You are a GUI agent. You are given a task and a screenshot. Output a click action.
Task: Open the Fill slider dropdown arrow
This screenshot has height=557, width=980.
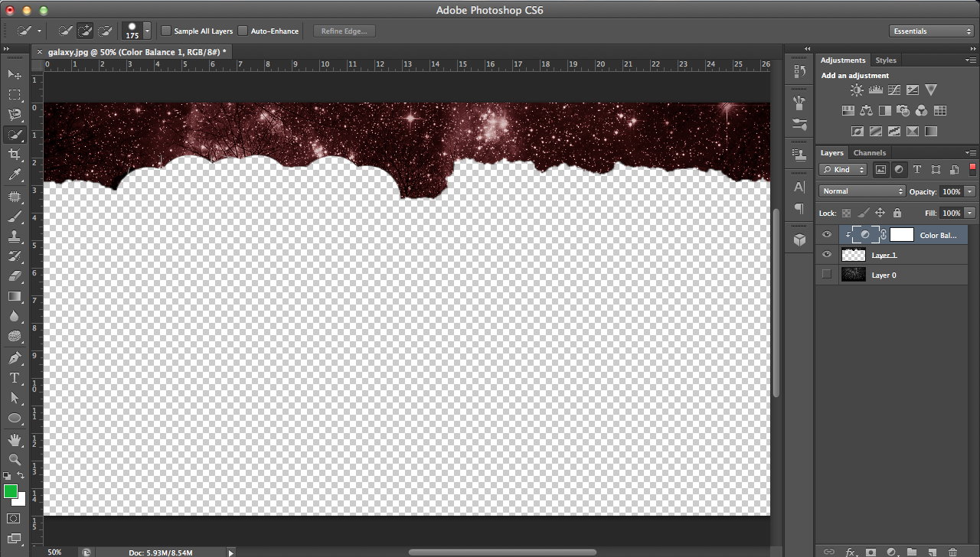pos(970,213)
